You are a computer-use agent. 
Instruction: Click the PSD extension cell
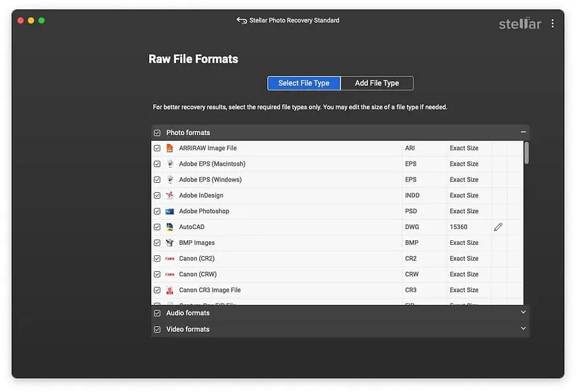(410, 211)
